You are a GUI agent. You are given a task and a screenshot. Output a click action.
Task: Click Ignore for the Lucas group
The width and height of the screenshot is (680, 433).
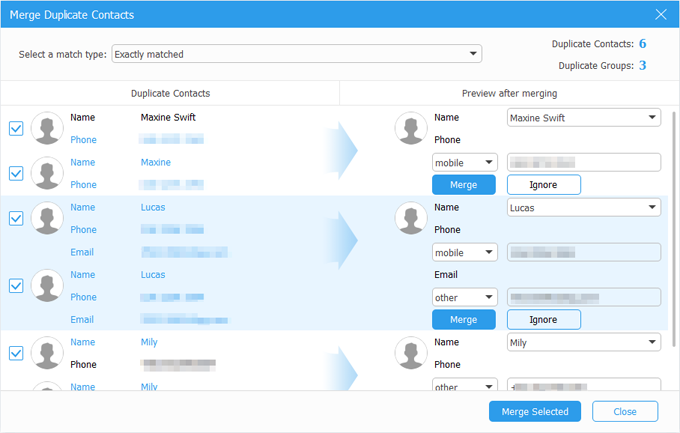pyautogui.click(x=544, y=319)
